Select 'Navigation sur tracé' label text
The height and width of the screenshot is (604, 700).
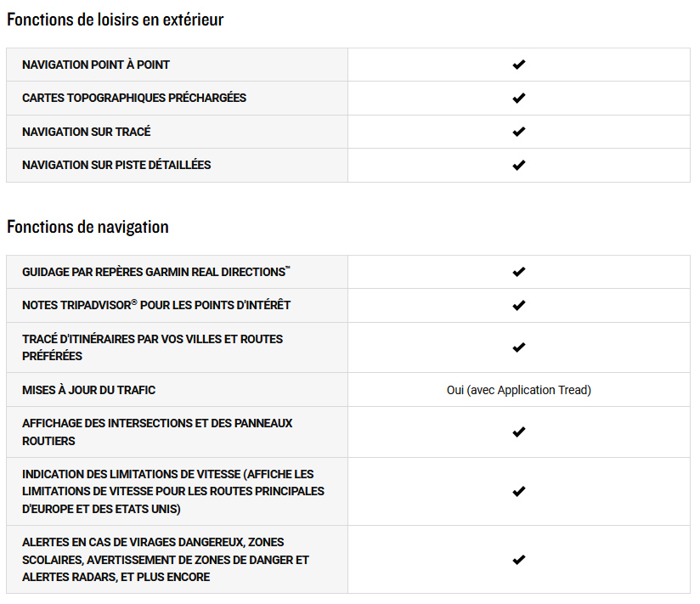point(87,132)
